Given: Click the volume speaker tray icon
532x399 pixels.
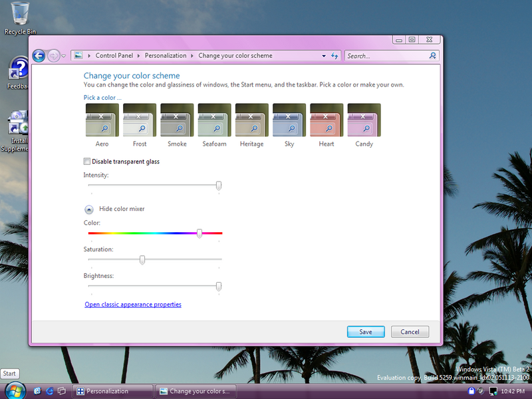Looking at the screenshot, I should click(x=481, y=391).
